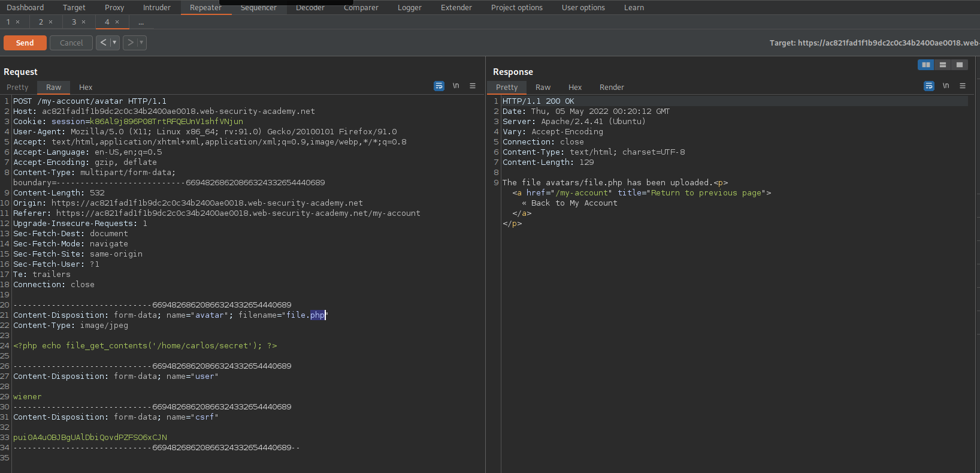
Task: Go forward to next request in history
Action: pyautogui.click(x=130, y=43)
